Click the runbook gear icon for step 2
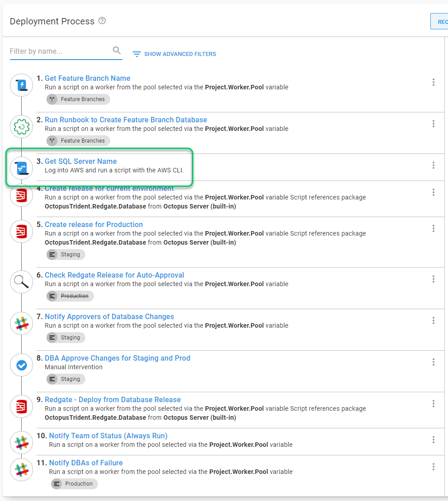The width and height of the screenshot is (448, 501). pyautogui.click(x=22, y=127)
